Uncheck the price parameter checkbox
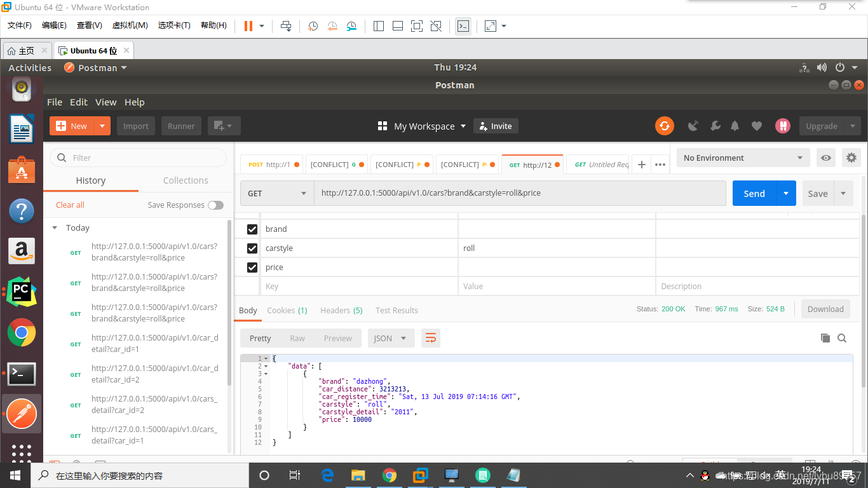The width and height of the screenshot is (868, 488). tap(252, 268)
